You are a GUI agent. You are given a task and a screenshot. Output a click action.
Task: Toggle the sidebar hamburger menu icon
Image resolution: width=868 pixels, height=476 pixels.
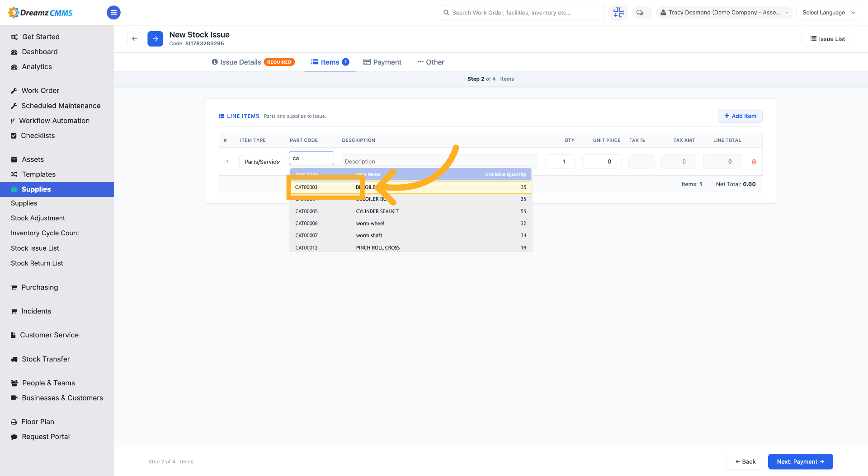[x=113, y=13]
